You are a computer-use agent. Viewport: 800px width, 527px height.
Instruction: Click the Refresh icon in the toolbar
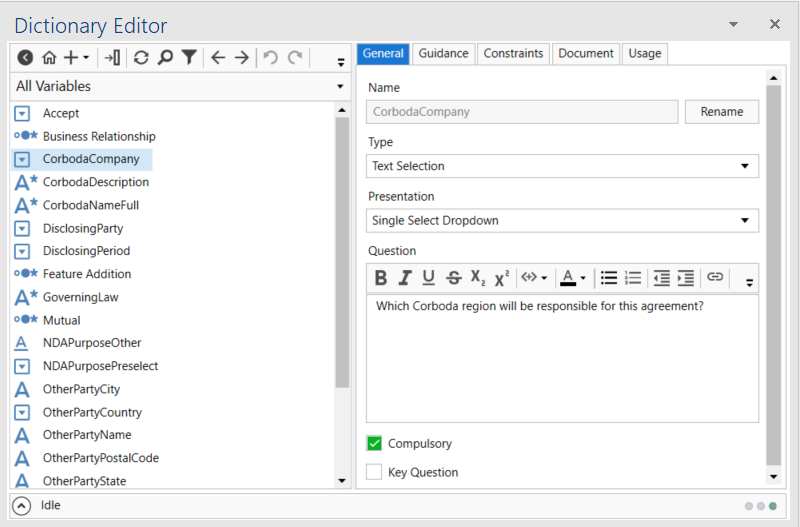pos(141,58)
